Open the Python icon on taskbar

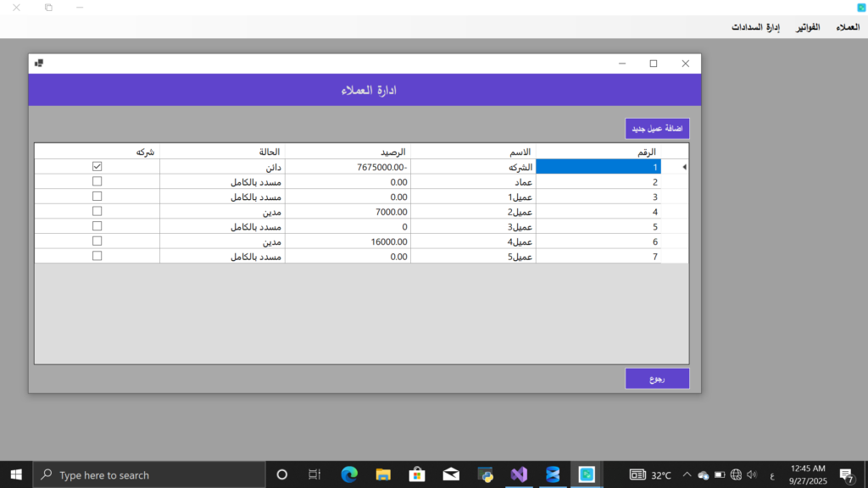point(485,474)
